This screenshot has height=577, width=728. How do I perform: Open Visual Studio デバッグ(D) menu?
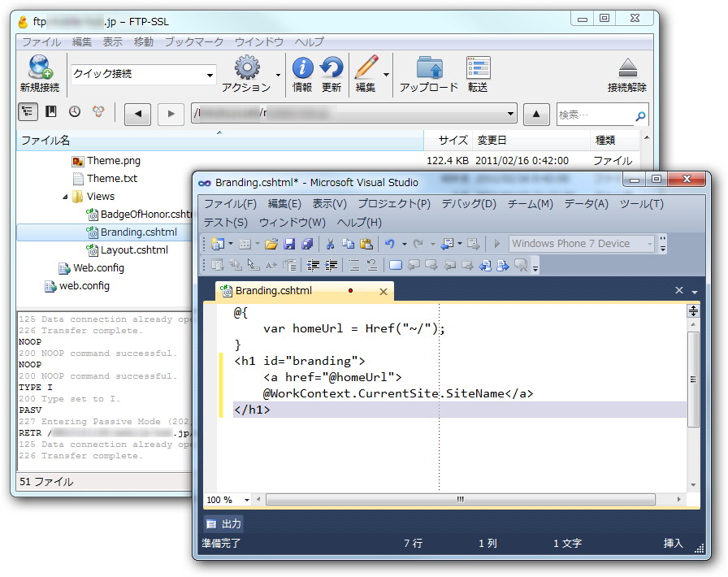pyautogui.click(x=469, y=203)
